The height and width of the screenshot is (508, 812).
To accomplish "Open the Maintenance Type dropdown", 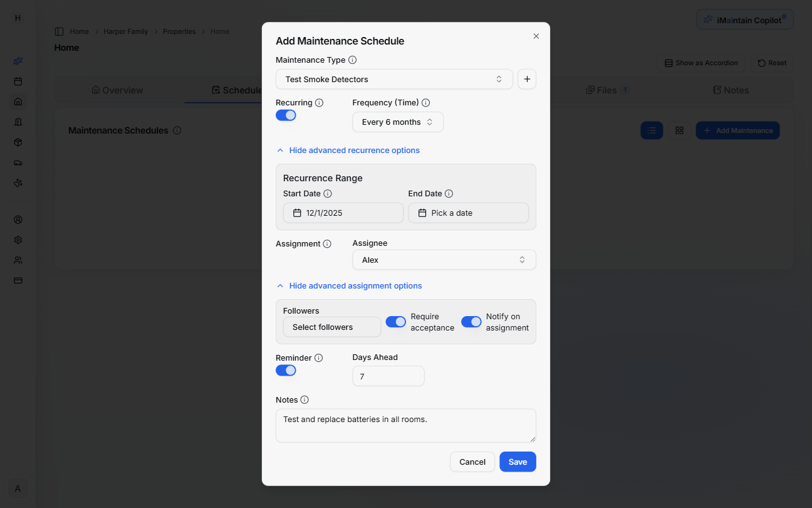I will (x=394, y=79).
